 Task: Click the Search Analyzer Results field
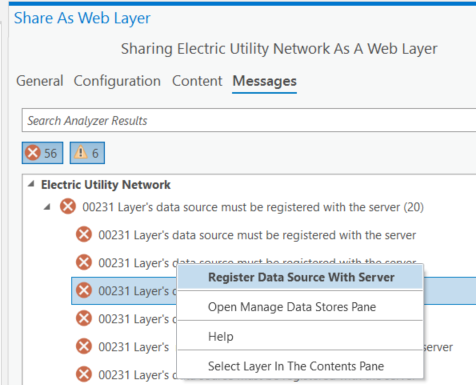click(x=249, y=120)
